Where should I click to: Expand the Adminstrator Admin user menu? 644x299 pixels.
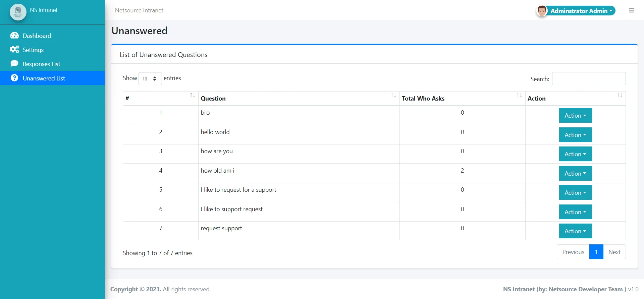581,11
